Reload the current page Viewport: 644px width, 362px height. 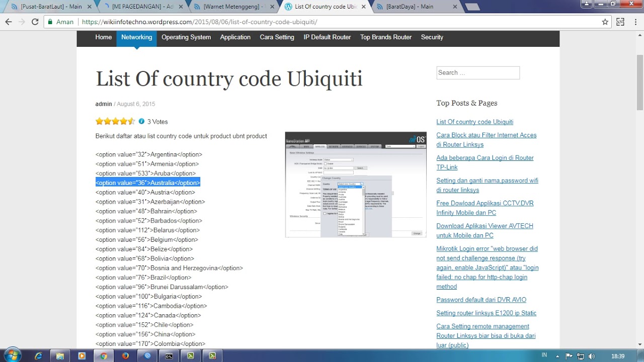tap(35, 22)
